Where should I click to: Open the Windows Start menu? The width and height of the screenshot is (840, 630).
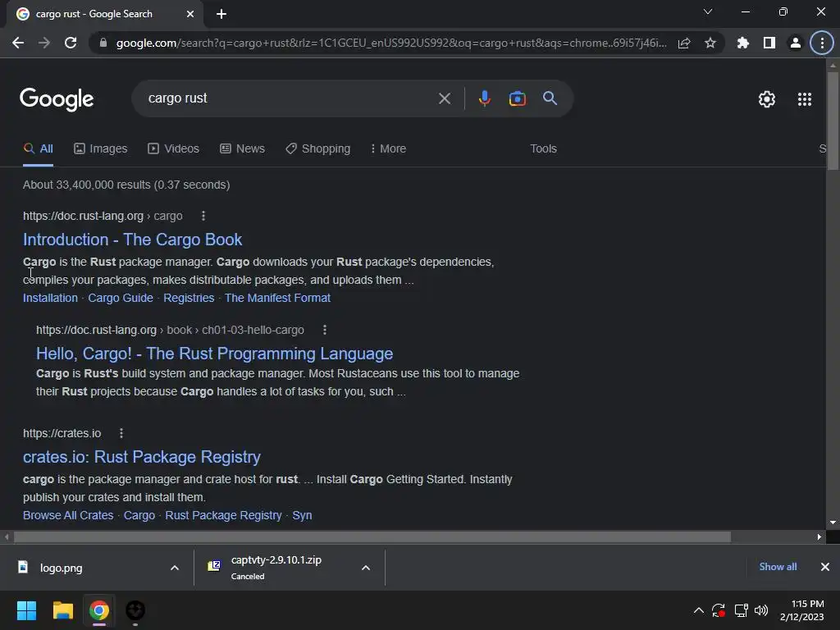coord(26,610)
